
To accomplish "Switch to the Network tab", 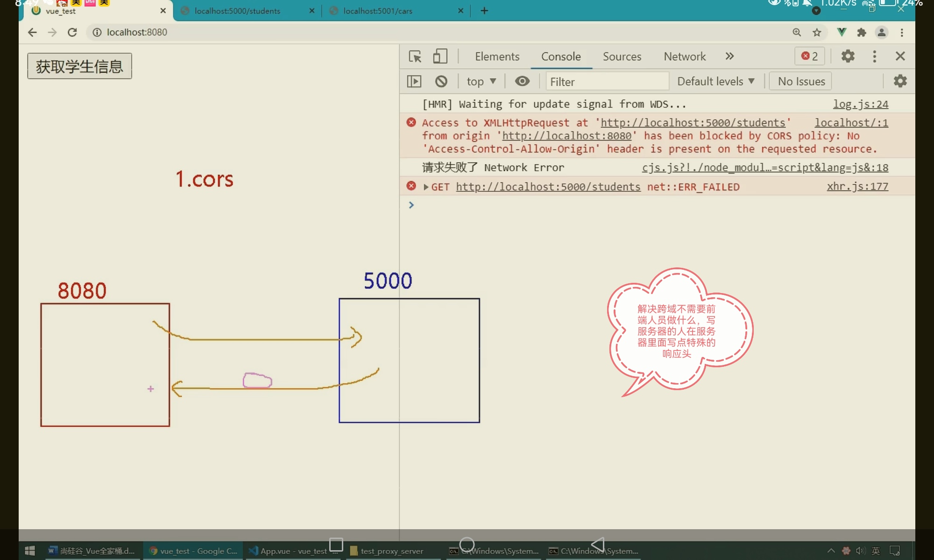I will click(x=685, y=56).
